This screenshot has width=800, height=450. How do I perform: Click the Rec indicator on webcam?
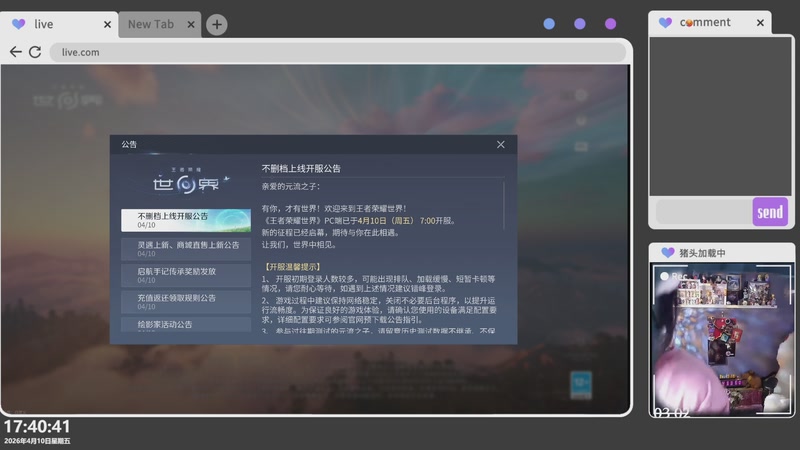pyautogui.click(x=674, y=276)
